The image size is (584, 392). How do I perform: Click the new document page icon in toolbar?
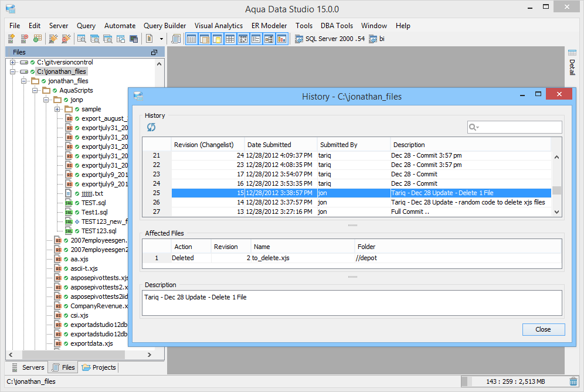(x=150, y=39)
